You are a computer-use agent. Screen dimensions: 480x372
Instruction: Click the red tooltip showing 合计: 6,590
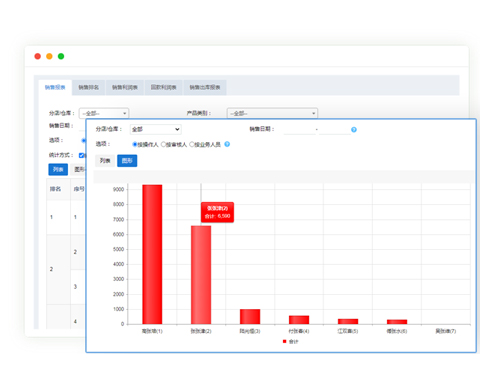pyautogui.click(x=217, y=212)
